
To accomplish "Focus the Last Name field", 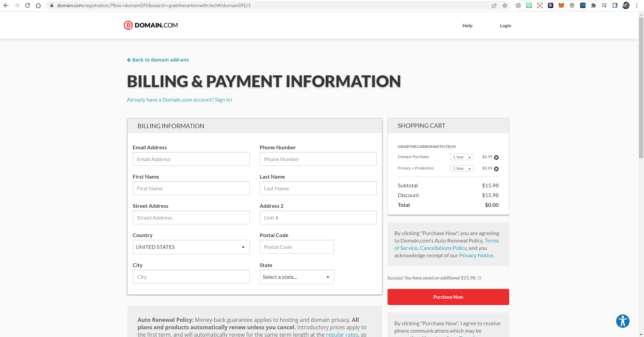I will [x=318, y=188].
